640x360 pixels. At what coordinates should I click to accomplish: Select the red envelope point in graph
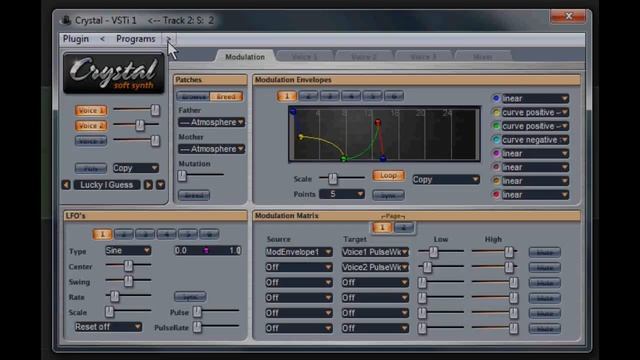point(378,122)
